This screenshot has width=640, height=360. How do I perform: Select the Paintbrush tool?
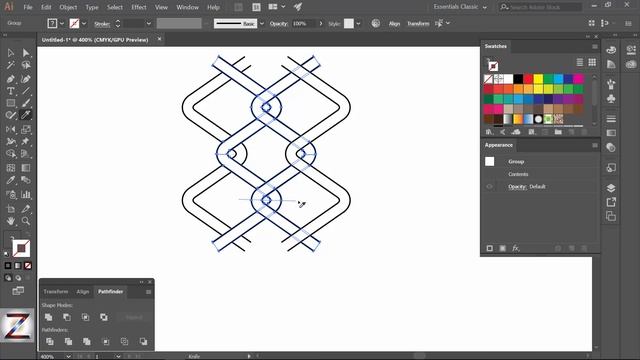[x=26, y=103]
